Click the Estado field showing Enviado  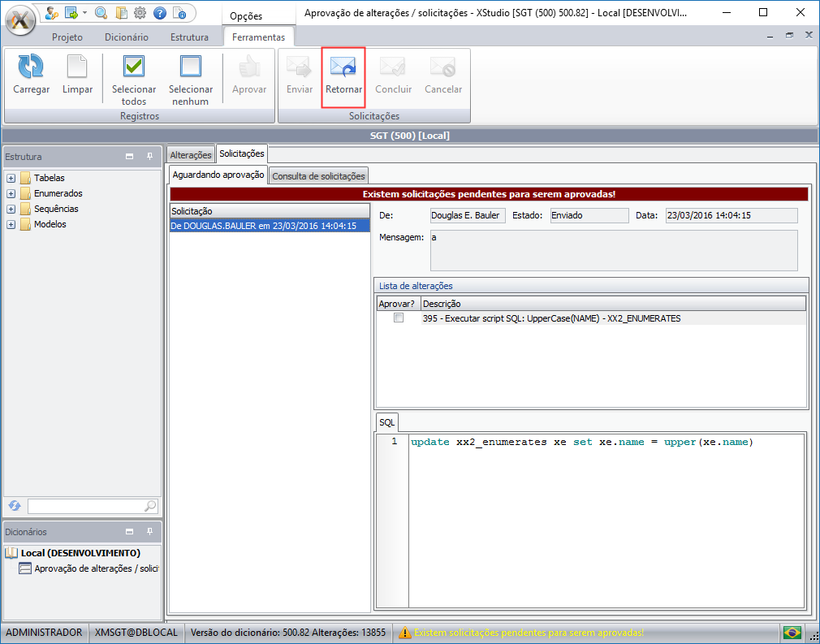589,215
